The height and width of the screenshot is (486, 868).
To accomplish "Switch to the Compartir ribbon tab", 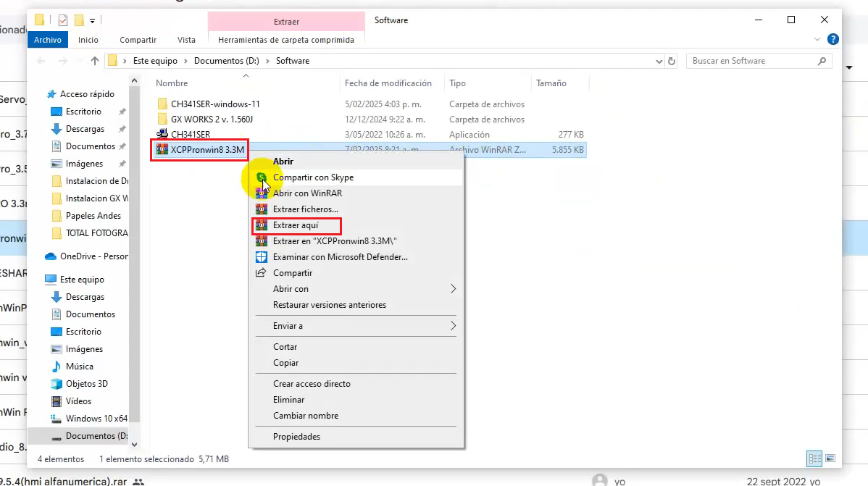I will (138, 40).
